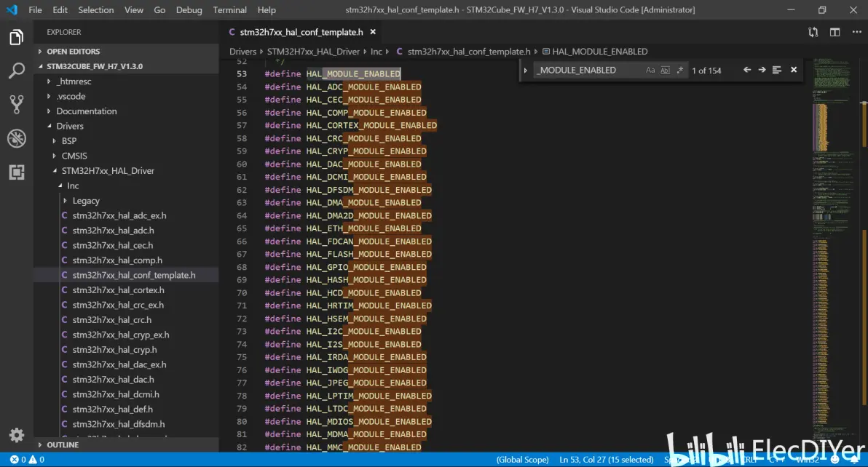This screenshot has width=868, height=467.
Task: Toggle Match Case in find widget
Action: (650, 71)
